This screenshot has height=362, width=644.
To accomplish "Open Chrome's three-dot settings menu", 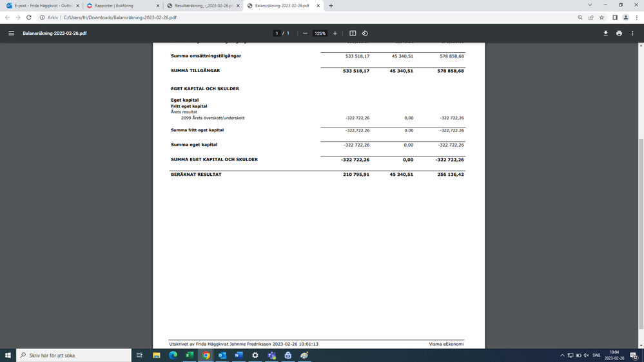I will (x=636, y=17).
